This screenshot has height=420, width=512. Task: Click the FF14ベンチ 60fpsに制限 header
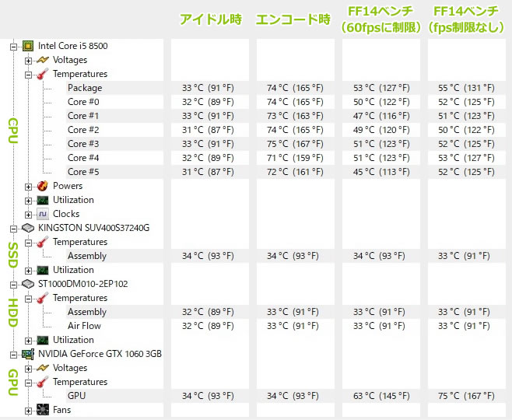(x=380, y=19)
